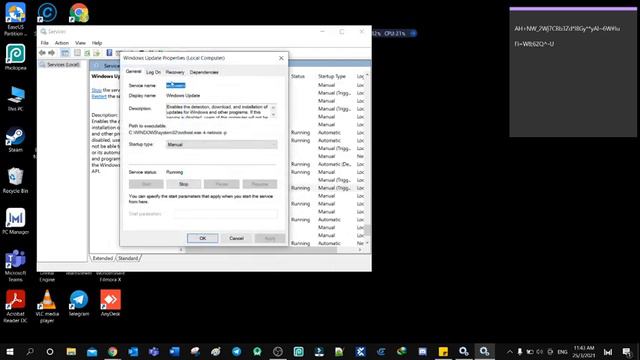Click OK in Windows Update Properties
Screen dimensions: 640x360
202,238
